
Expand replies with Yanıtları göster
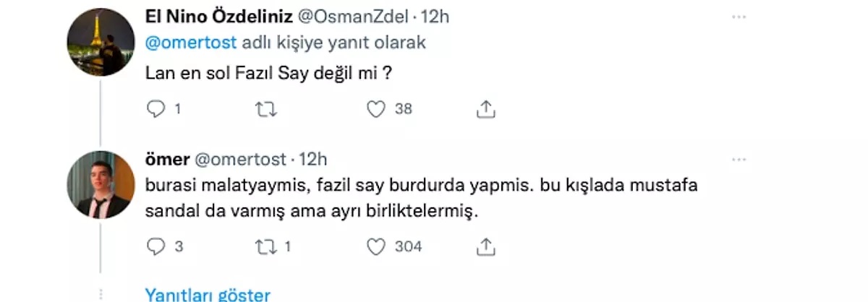pos(208,295)
